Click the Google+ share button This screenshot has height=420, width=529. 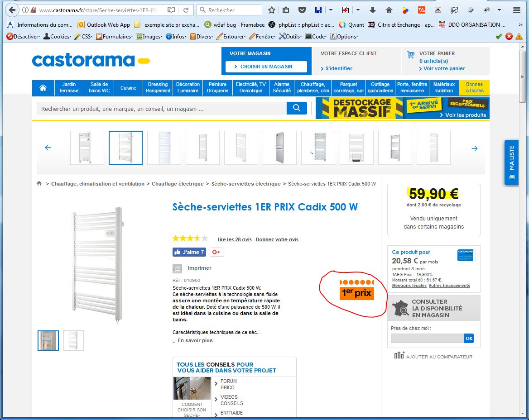pos(216,252)
